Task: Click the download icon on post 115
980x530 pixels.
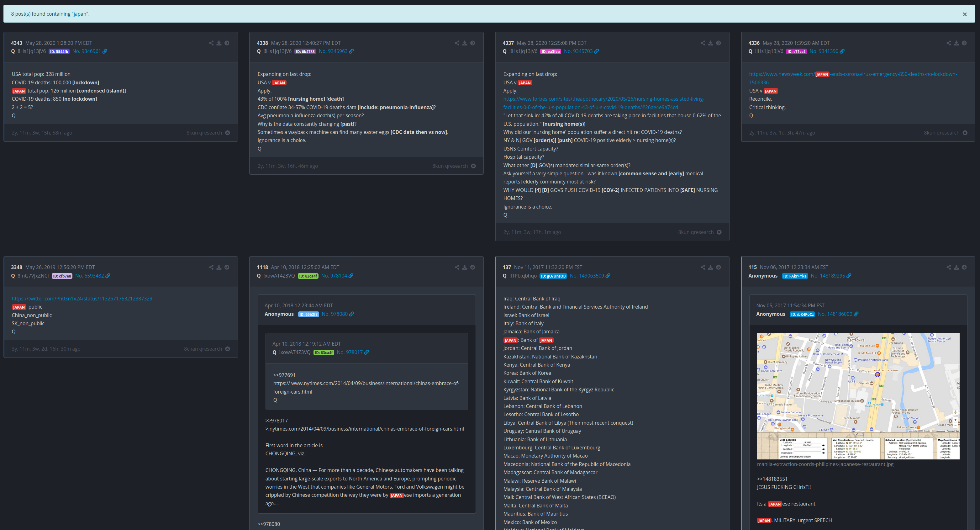Action: [x=956, y=268]
